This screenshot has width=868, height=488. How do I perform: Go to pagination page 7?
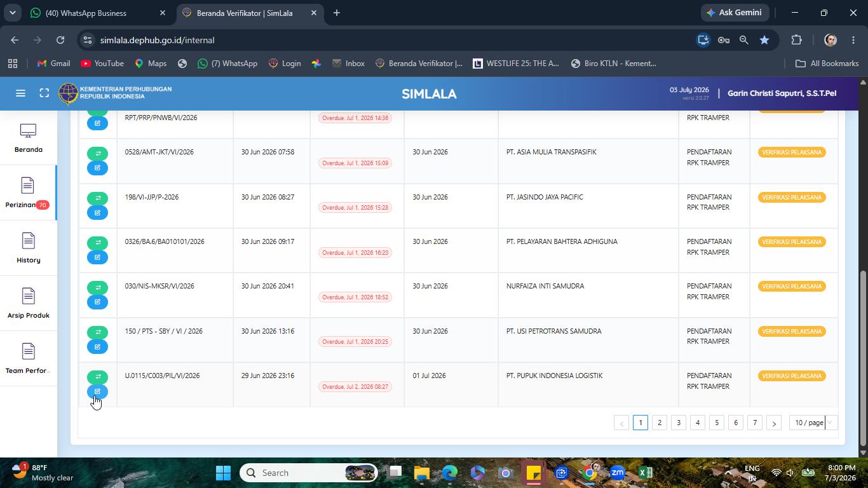click(x=755, y=423)
